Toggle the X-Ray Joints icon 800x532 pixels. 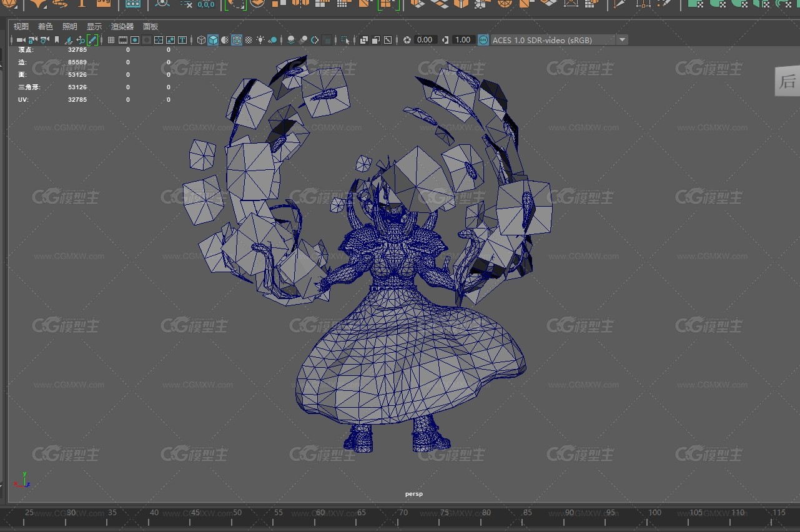pos(388,40)
